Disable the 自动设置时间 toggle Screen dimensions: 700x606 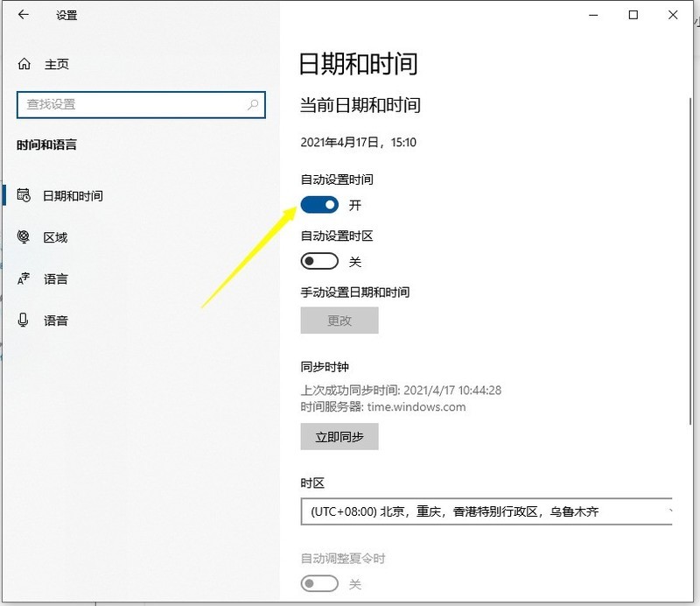[319, 204]
